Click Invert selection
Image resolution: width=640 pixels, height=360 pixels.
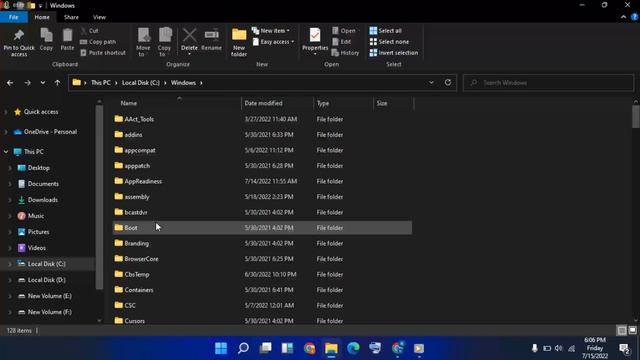pos(393,53)
